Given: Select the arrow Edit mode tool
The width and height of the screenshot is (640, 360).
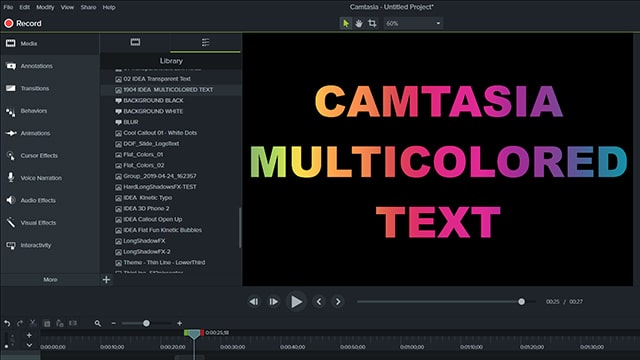Looking at the screenshot, I should coord(346,23).
